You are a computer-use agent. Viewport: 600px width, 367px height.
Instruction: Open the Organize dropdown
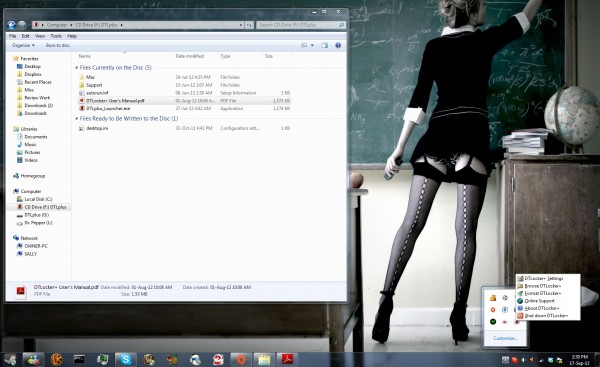click(x=23, y=46)
